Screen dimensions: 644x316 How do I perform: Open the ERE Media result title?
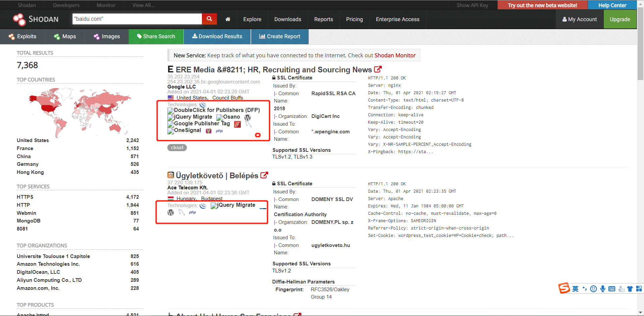274,69
